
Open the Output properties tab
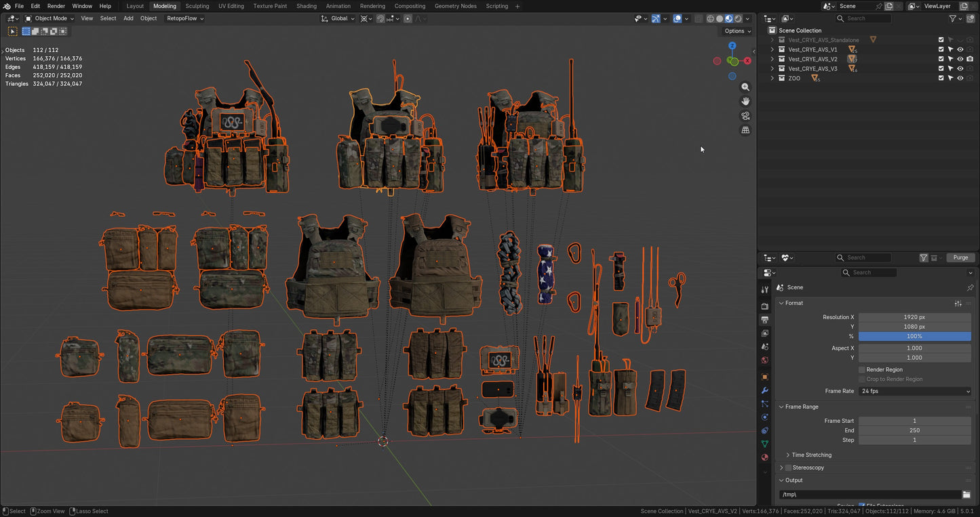(765, 320)
